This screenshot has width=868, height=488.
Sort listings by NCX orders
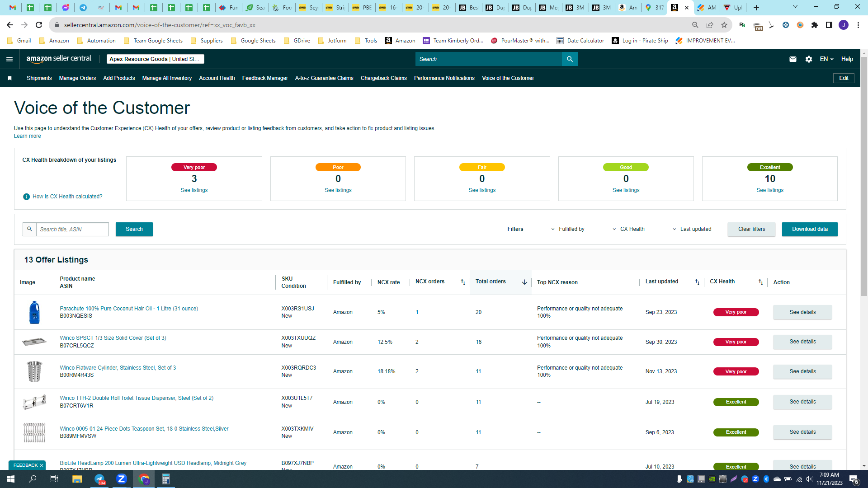(x=463, y=282)
